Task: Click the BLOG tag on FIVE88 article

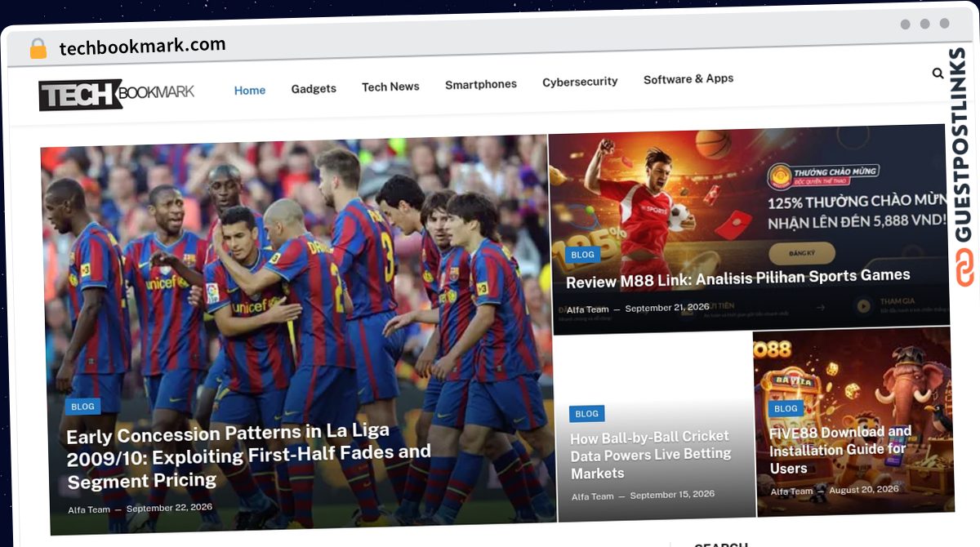Action: (x=786, y=408)
